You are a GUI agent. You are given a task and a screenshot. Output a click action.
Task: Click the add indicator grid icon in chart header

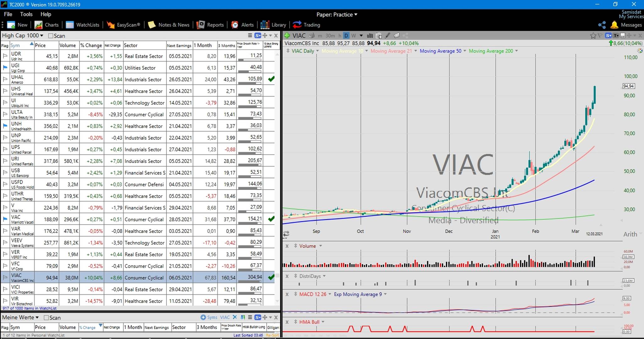379,35
